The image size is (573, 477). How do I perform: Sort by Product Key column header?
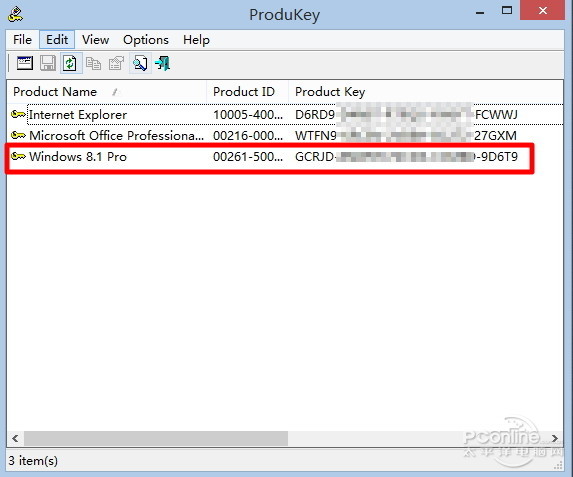pyautogui.click(x=426, y=92)
